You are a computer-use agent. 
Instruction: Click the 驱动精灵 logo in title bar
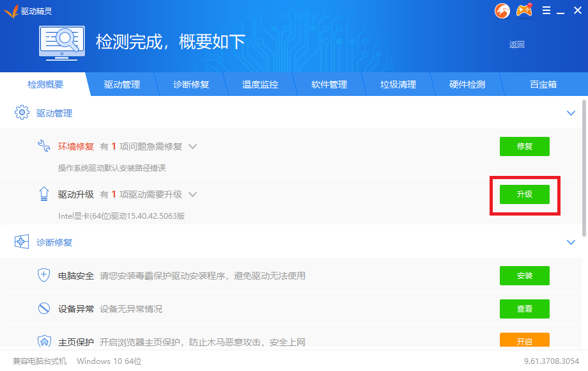point(12,10)
